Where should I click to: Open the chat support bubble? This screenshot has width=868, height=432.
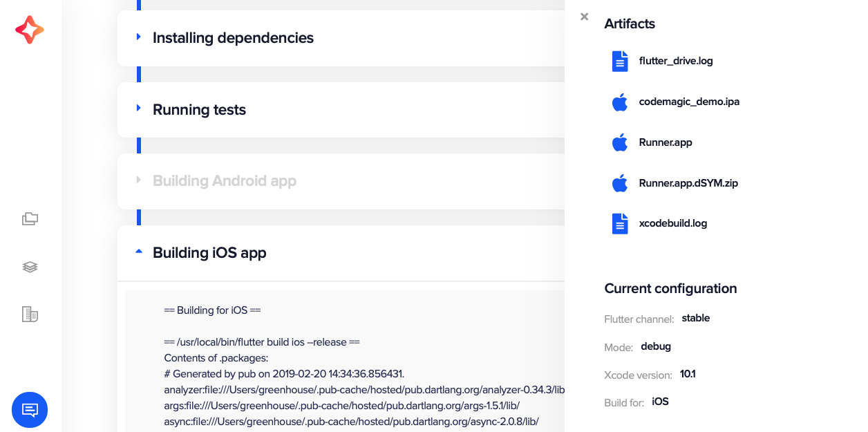point(30,410)
